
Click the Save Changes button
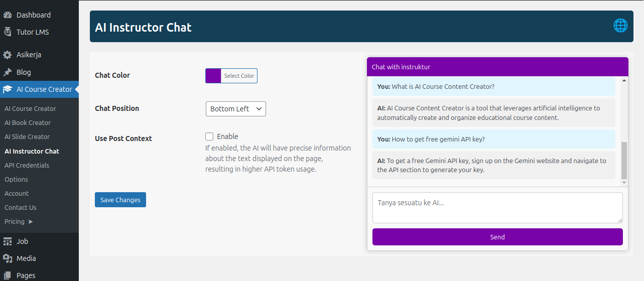click(120, 200)
